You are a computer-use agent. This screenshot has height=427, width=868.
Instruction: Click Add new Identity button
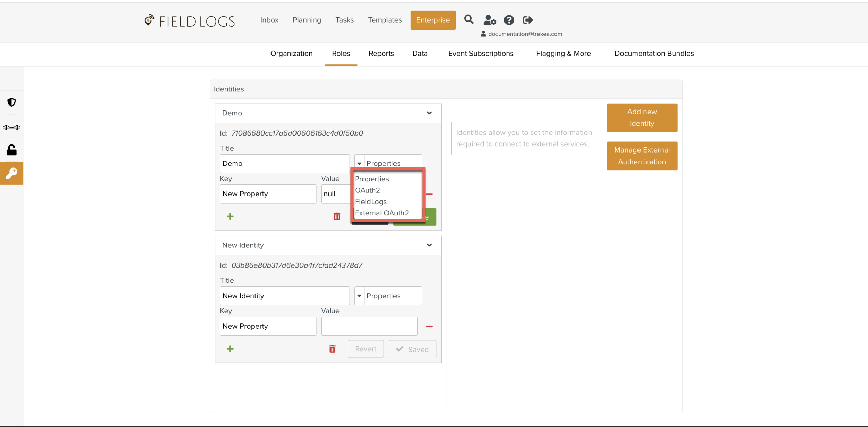(x=642, y=117)
